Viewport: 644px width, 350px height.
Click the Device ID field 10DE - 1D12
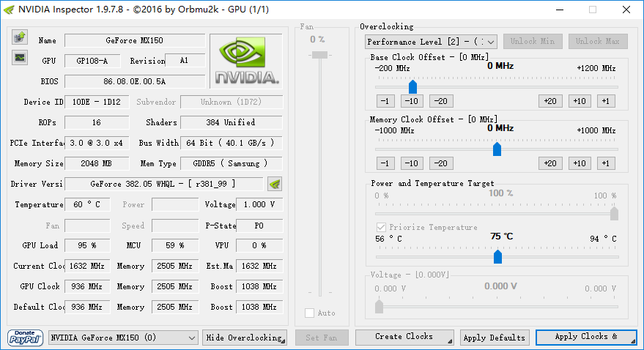[97, 102]
